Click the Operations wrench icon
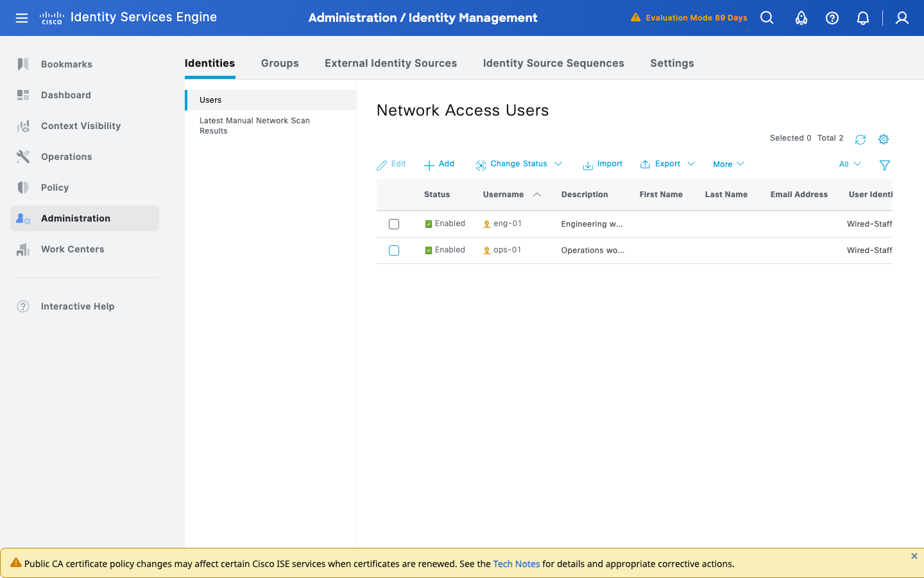Screen dimensions: 924x578 pyautogui.click(x=23, y=157)
